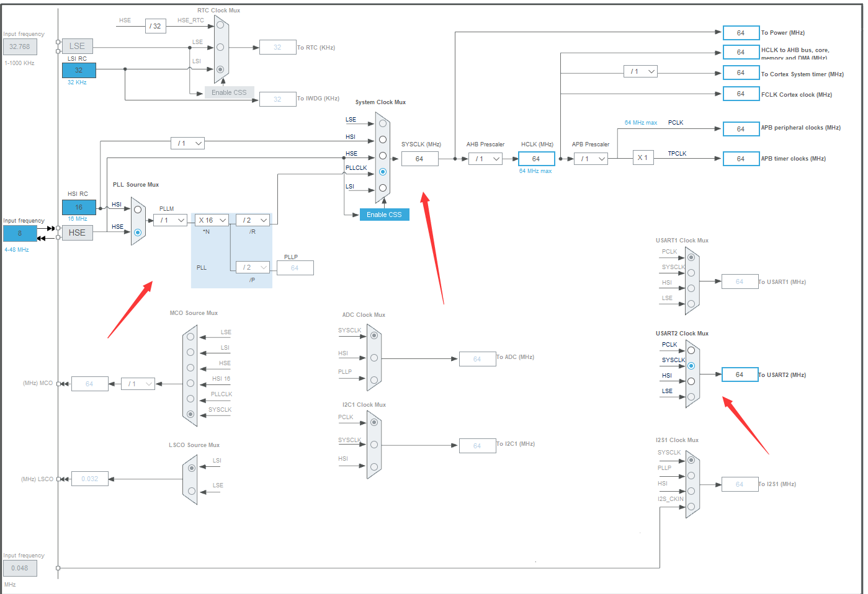Image resolution: width=868 pixels, height=594 pixels.
Task: Open APB Prescaler dropdown
Action: point(591,159)
